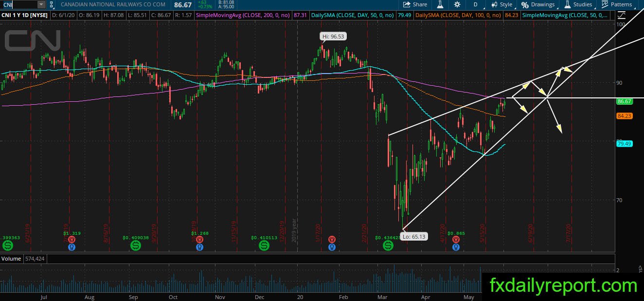The image size is (644, 301).
Task: Click the blue lightbulb icon under $1.268
Action: click(x=199, y=247)
